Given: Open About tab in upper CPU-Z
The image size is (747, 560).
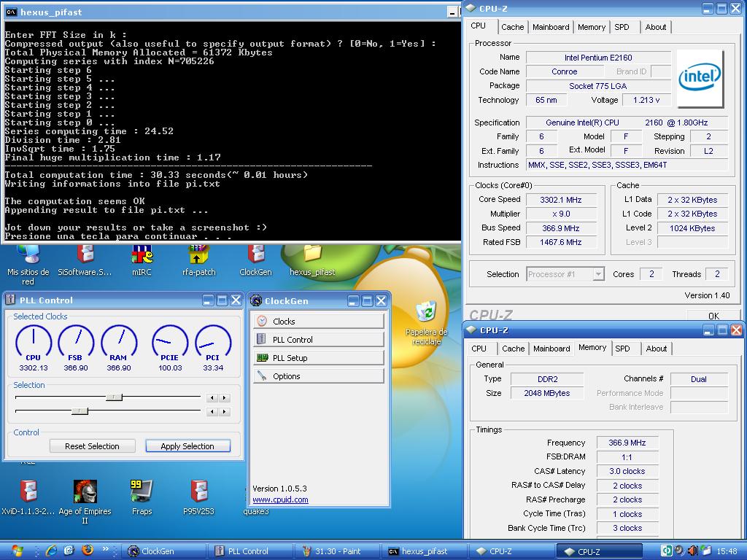Looking at the screenshot, I should pyautogui.click(x=656, y=27).
